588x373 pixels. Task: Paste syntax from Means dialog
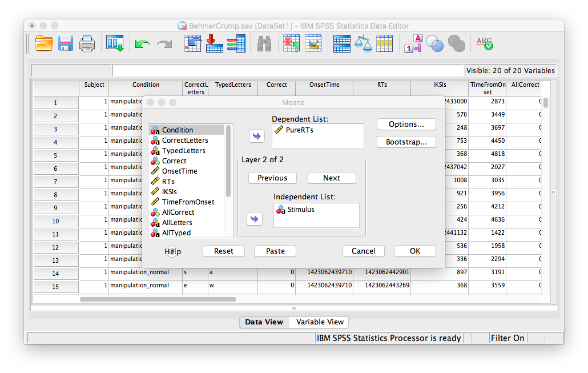tap(275, 251)
